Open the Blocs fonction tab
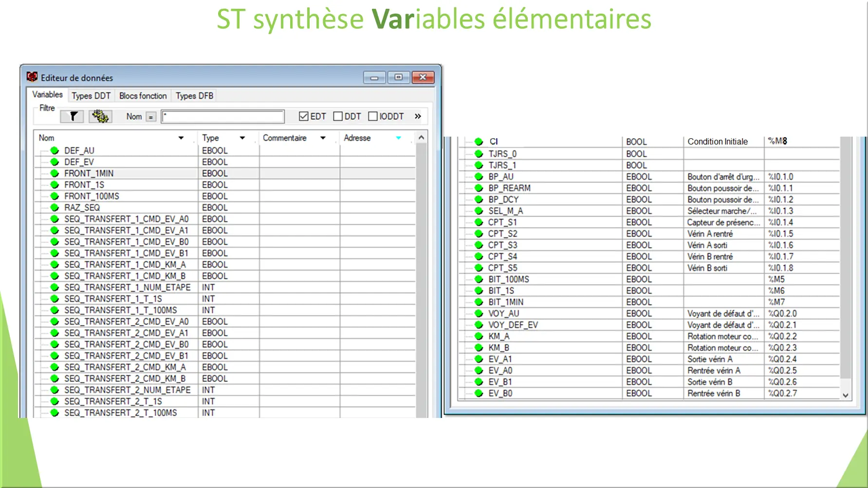This screenshot has width=868, height=488. [x=143, y=95]
